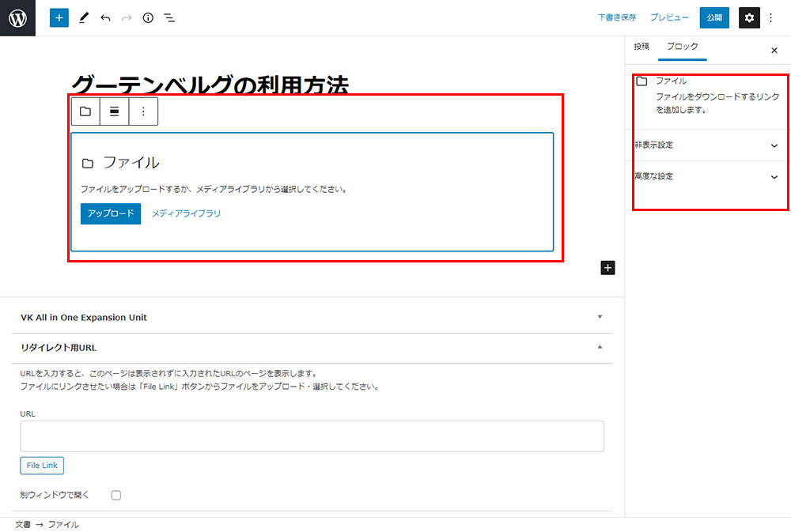Toggle the settings gear icon

[749, 17]
